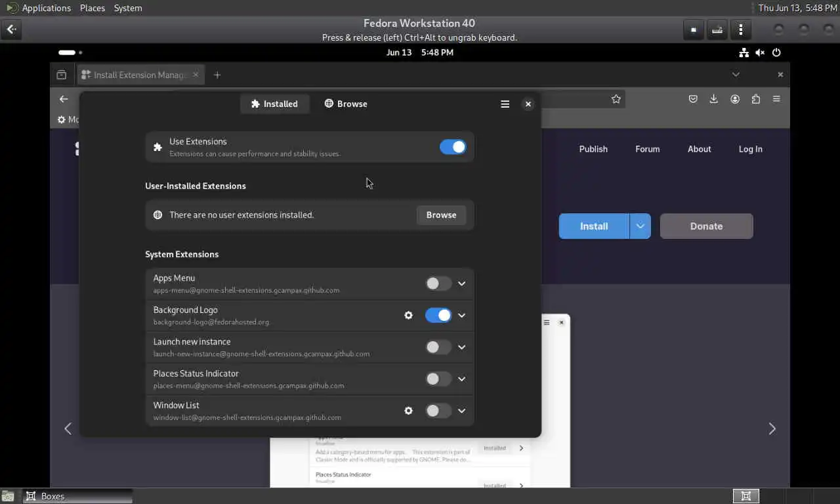Click the System Extensions heading
Image resolution: width=840 pixels, height=504 pixels.
(x=182, y=254)
